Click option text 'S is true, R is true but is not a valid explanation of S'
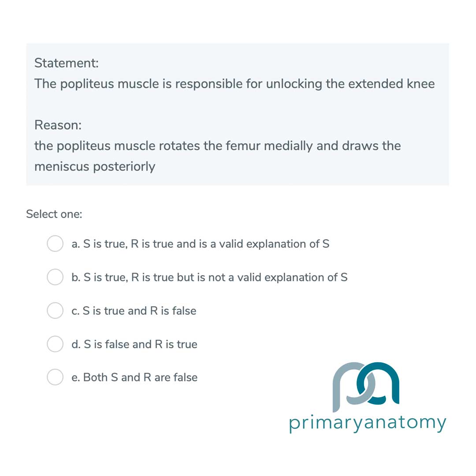 tap(209, 277)
